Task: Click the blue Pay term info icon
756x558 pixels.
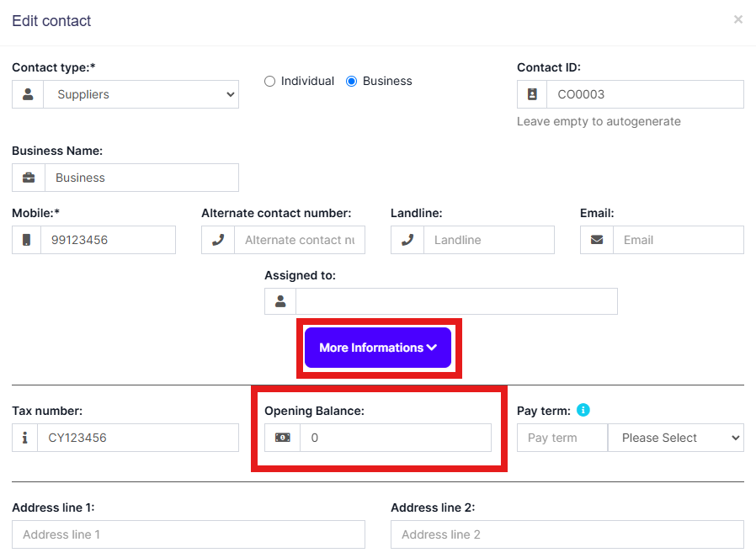Action: click(x=583, y=411)
